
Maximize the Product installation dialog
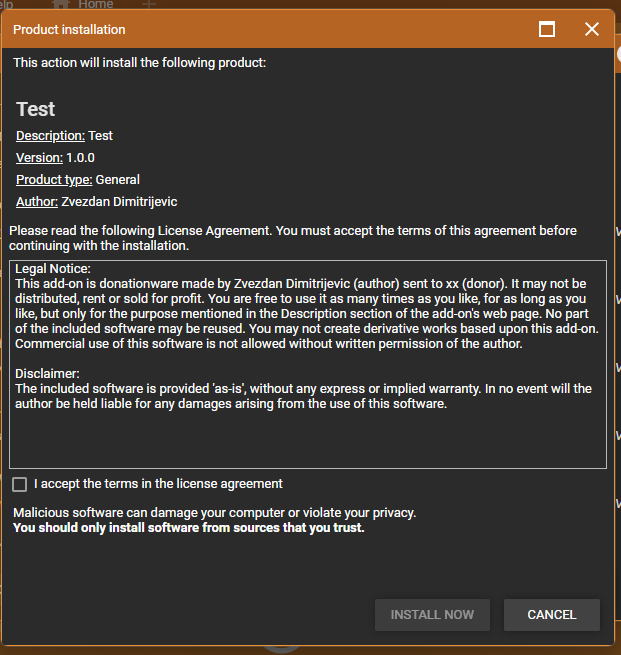click(547, 30)
